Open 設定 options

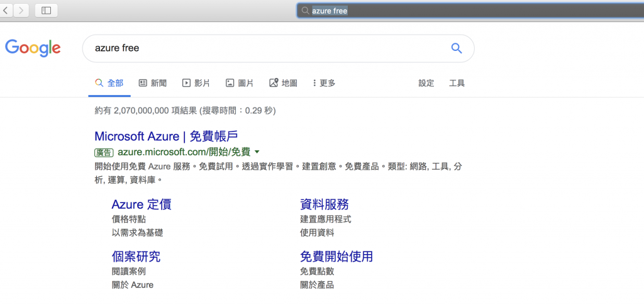(x=426, y=84)
